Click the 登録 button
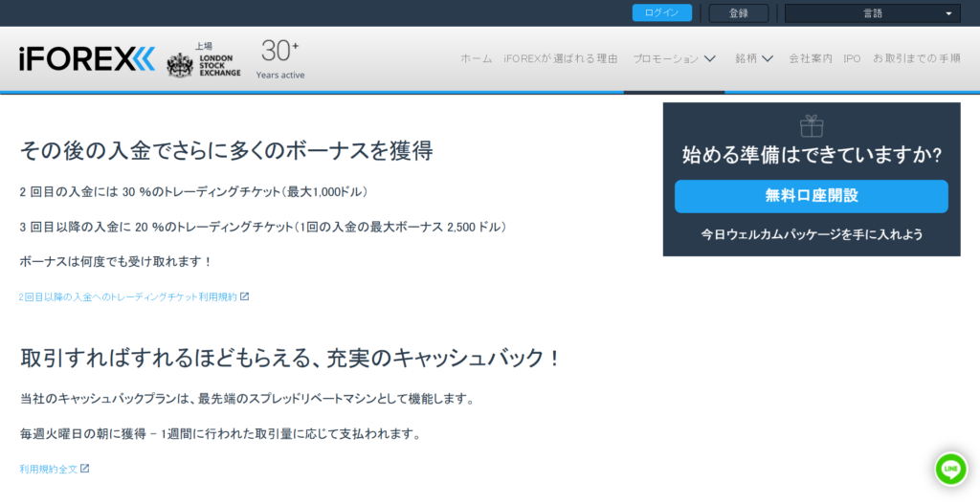 [738, 13]
